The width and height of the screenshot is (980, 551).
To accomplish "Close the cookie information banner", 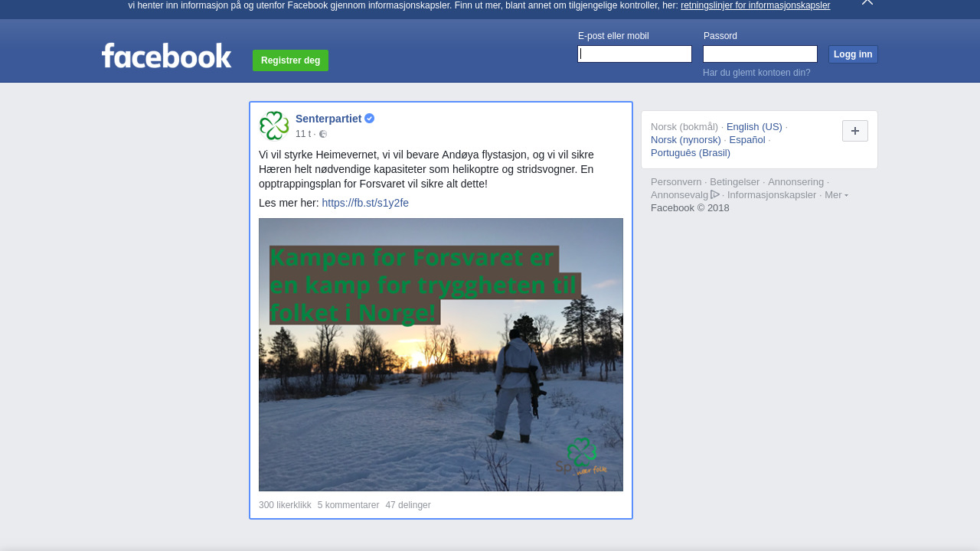I will 867,2.
